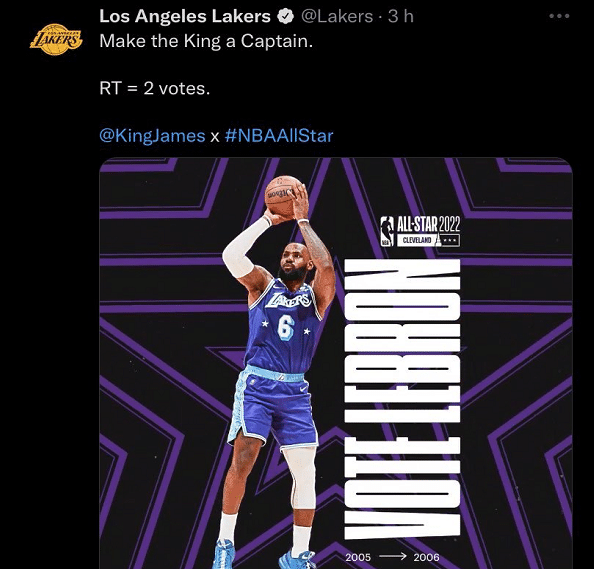Open the @KingJames mention
Image resolution: width=594 pixels, height=569 pixels.
152,136
